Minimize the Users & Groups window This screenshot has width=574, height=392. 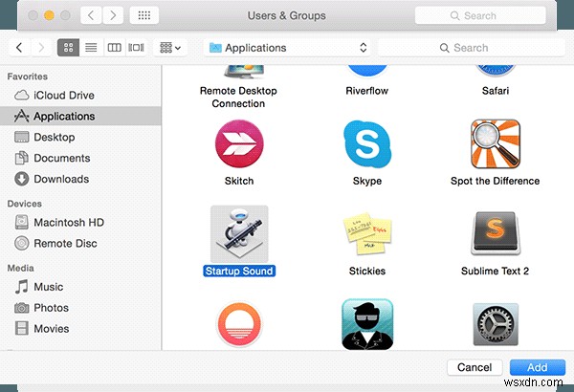coord(49,15)
